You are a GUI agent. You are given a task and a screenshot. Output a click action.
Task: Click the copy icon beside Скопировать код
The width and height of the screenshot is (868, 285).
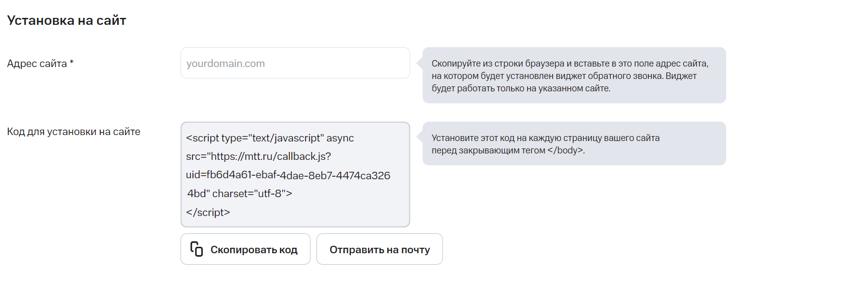pos(197,249)
